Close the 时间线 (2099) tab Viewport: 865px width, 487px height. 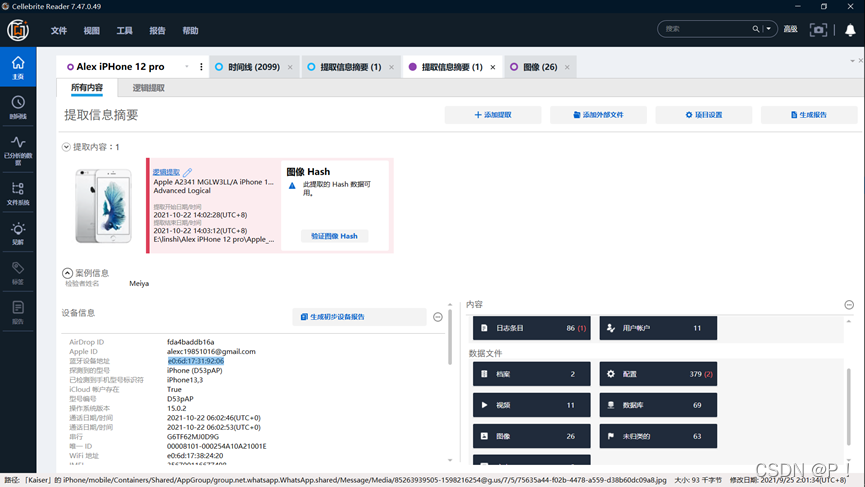290,67
